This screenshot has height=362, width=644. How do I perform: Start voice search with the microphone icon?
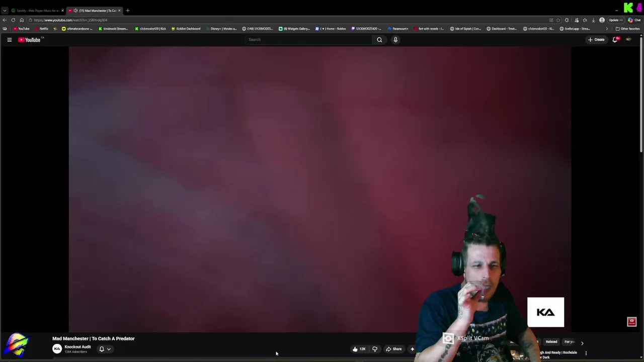click(395, 40)
